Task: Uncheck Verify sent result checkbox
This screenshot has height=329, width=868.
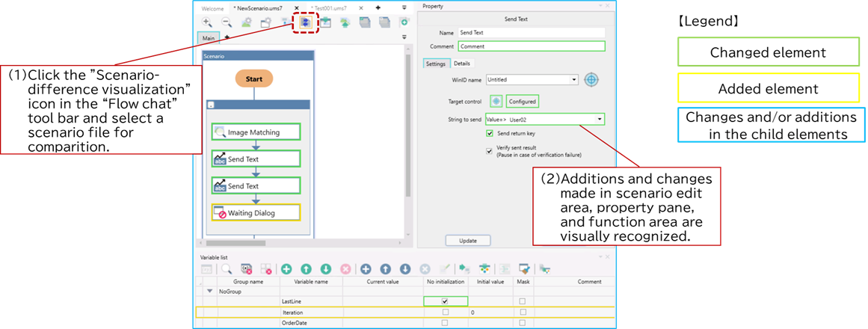Action: click(490, 150)
